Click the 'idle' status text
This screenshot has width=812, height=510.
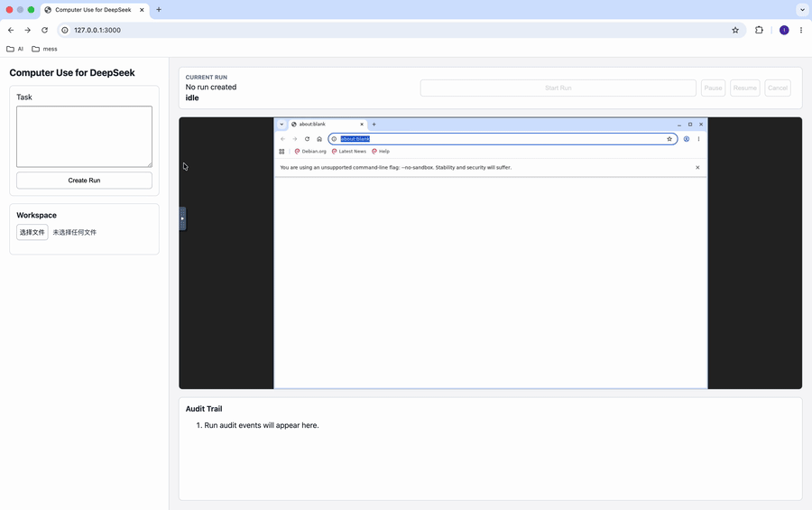click(x=192, y=97)
